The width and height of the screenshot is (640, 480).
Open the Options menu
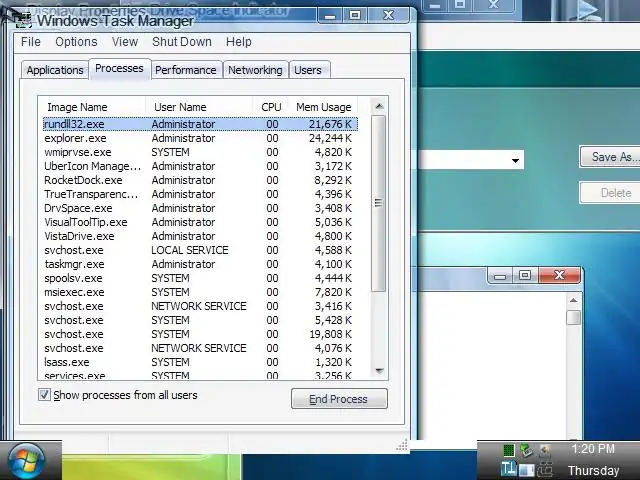point(76,42)
